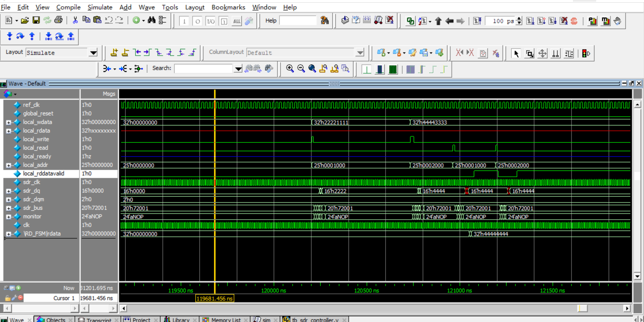Viewport: 644px width, 322px height.
Task: Expand the local_wdata signal
Action: tap(9, 122)
